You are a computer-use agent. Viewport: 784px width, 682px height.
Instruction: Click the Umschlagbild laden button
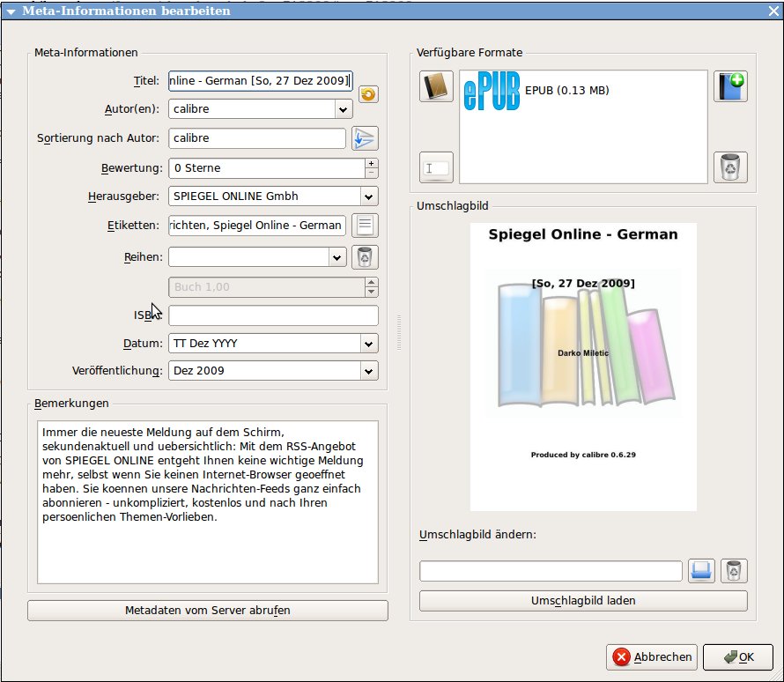tap(583, 601)
